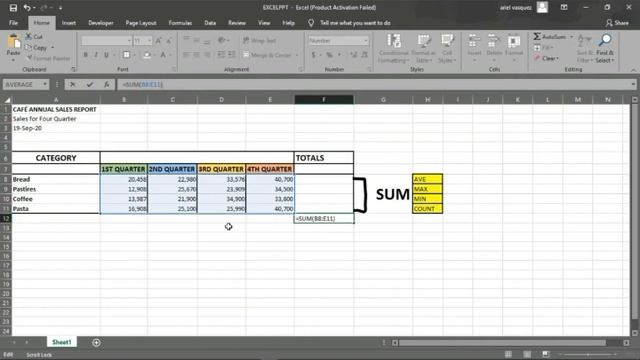Open the font name combo box

[x=106, y=41]
